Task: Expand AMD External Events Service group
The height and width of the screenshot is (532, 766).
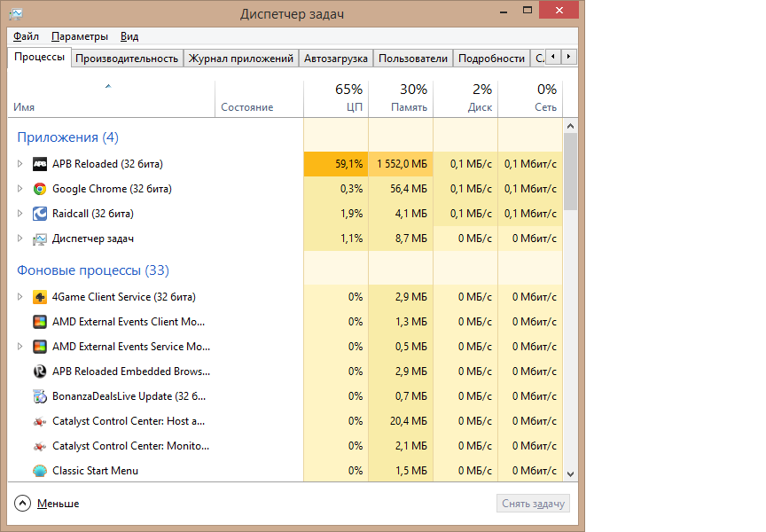Action: [20, 347]
